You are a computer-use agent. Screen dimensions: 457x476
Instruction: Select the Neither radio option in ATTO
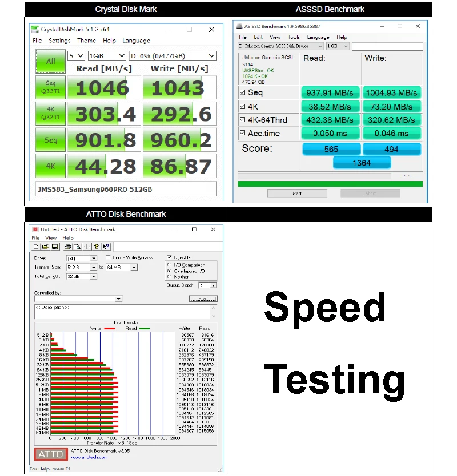(170, 277)
